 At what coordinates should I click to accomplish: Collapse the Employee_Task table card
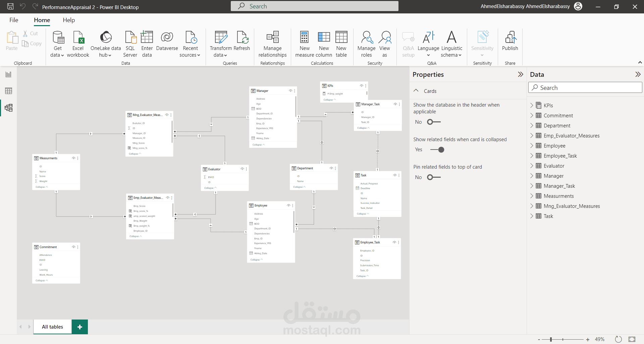pyautogui.click(x=363, y=276)
